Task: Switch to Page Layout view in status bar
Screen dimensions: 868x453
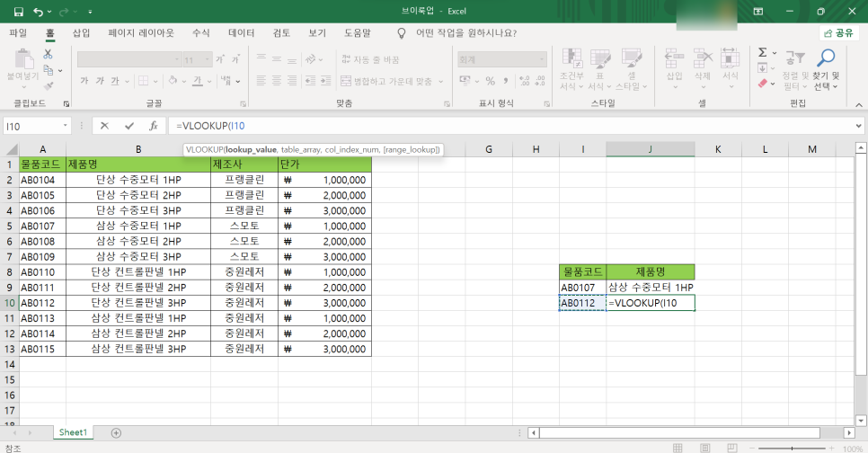Action: point(705,448)
